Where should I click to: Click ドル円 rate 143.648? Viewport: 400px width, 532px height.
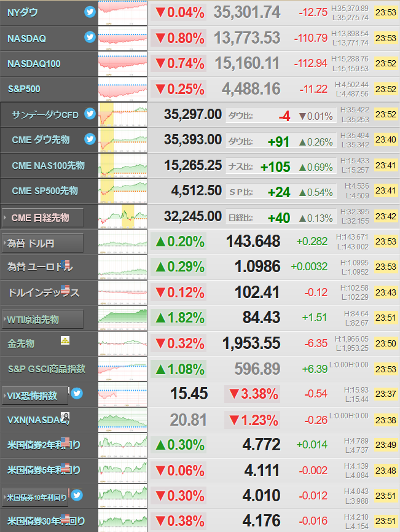pos(253,241)
